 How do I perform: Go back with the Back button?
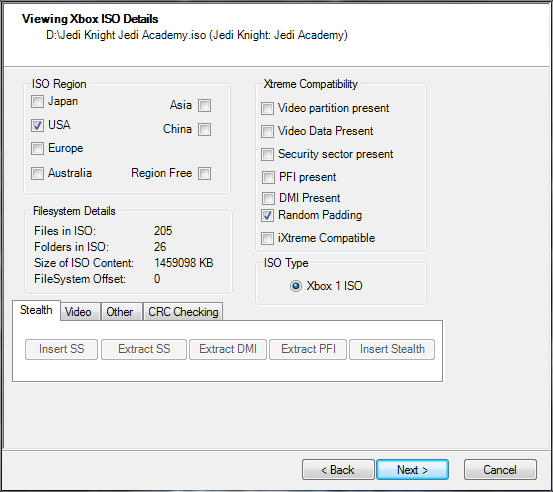[x=338, y=470]
